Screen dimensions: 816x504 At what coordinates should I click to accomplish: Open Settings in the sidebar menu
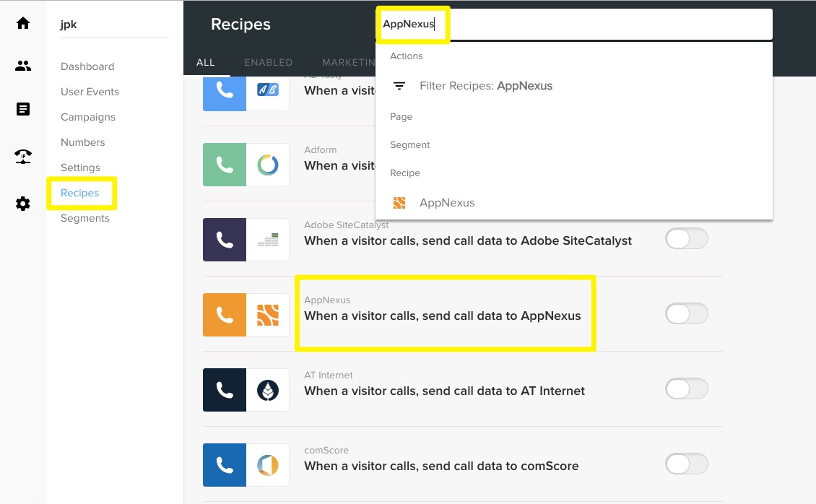[80, 168]
